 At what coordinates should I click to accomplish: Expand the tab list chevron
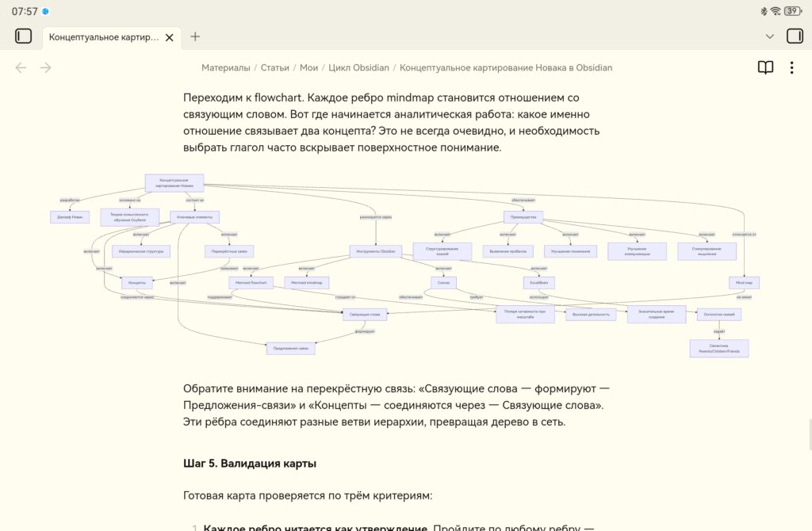[x=769, y=36]
